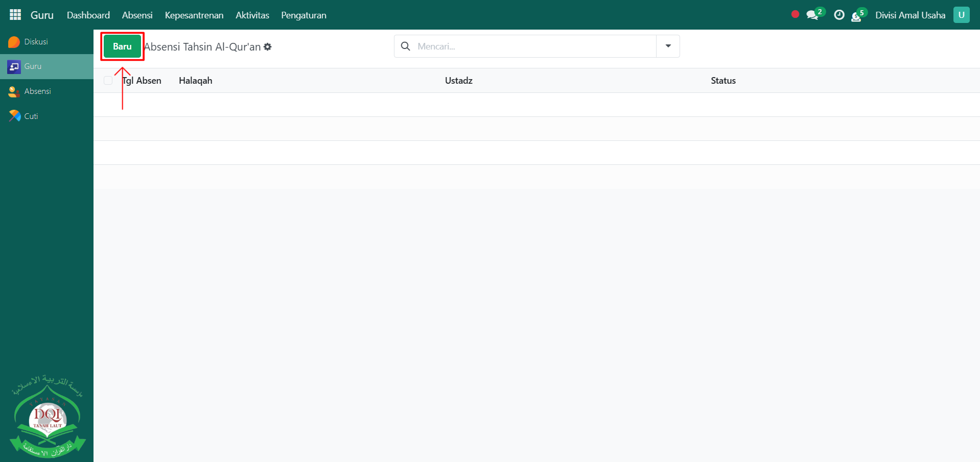Open the Aktivitas menu
This screenshot has height=462, width=980.
252,15
